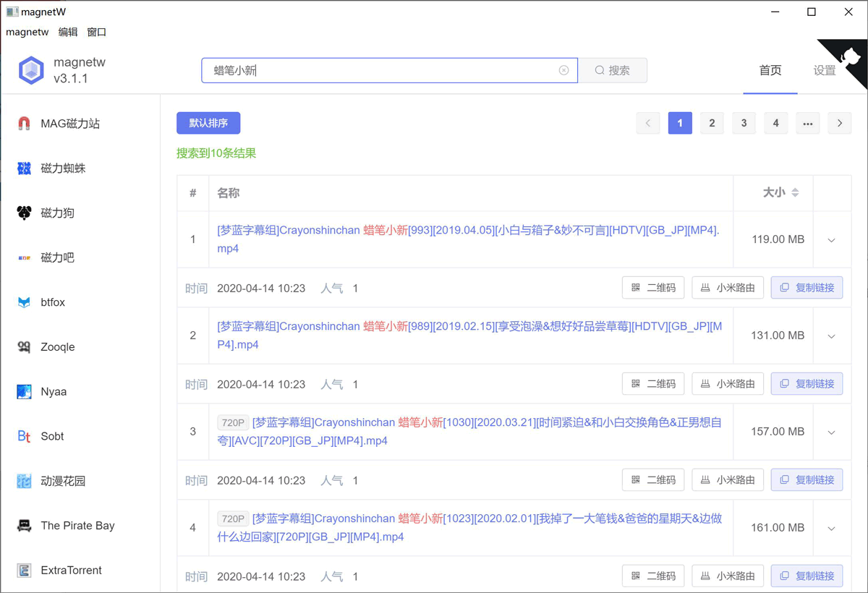
Task: Expand details of the 161.00 MB result
Action: coord(832,529)
